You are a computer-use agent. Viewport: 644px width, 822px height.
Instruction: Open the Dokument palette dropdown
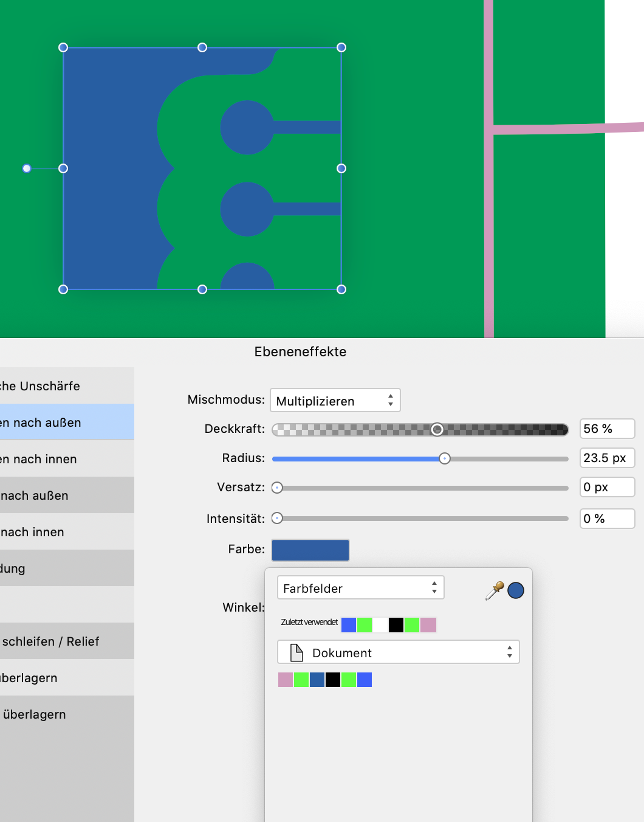(x=399, y=652)
